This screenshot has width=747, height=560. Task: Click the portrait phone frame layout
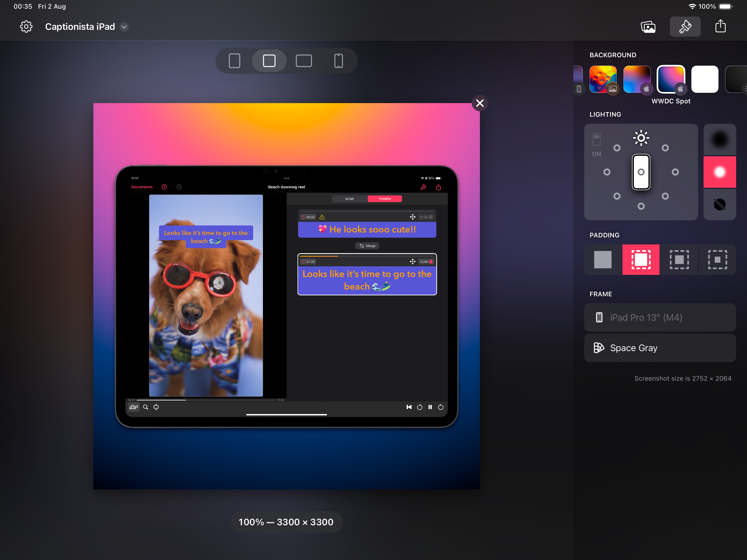(x=338, y=61)
